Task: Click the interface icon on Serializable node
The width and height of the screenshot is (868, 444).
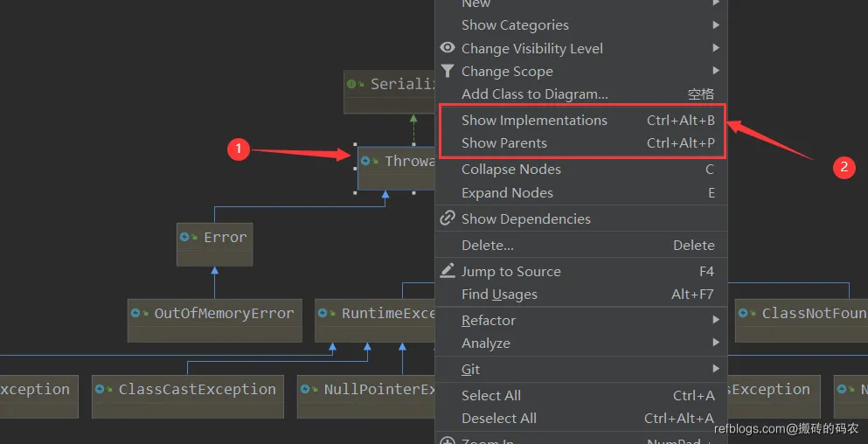Action: (354, 84)
